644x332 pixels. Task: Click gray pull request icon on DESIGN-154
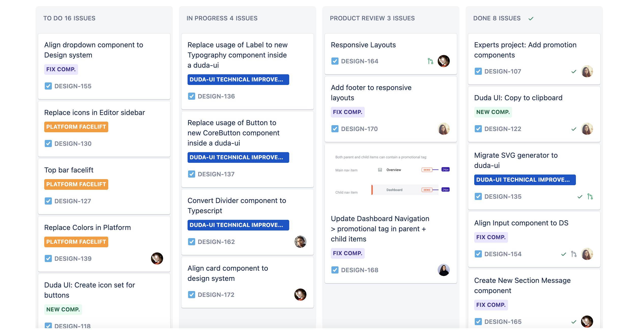tap(574, 254)
